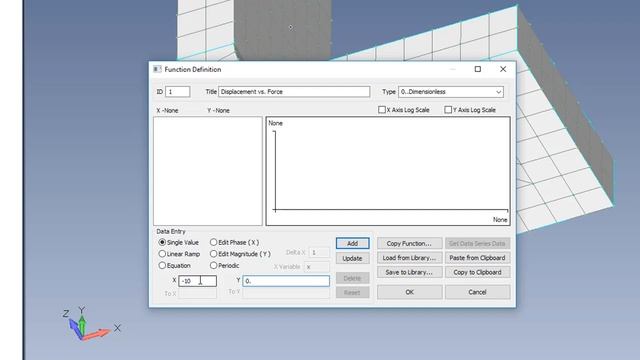Click Copy Function... button
Image resolution: width=640 pixels, height=360 pixels.
pyautogui.click(x=409, y=243)
